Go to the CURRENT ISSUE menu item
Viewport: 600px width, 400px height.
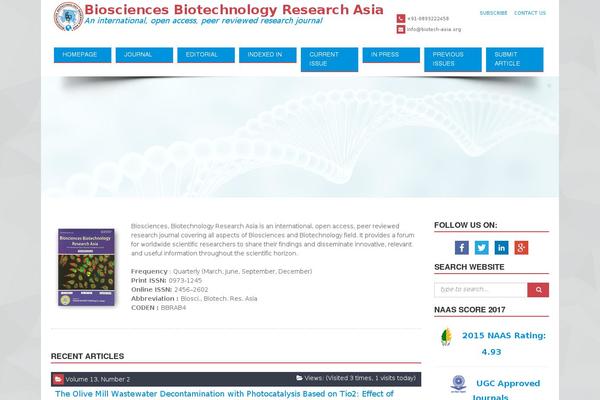pyautogui.click(x=329, y=59)
